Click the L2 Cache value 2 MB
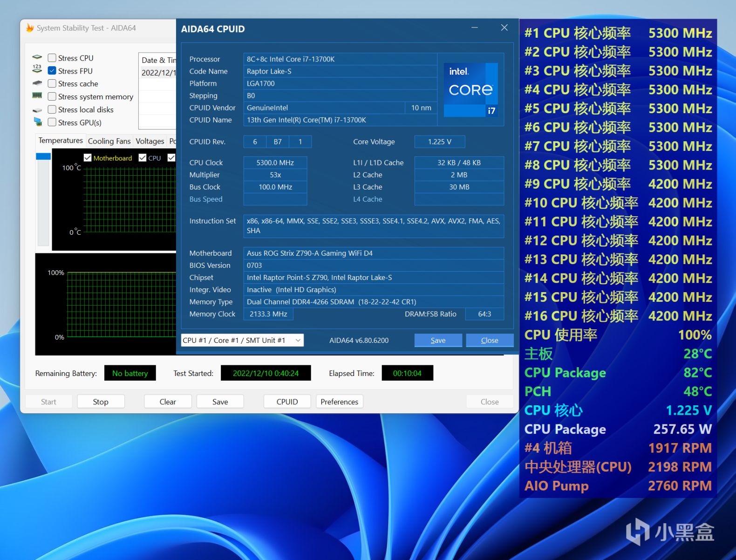The width and height of the screenshot is (736, 560). [x=459, y=175]
